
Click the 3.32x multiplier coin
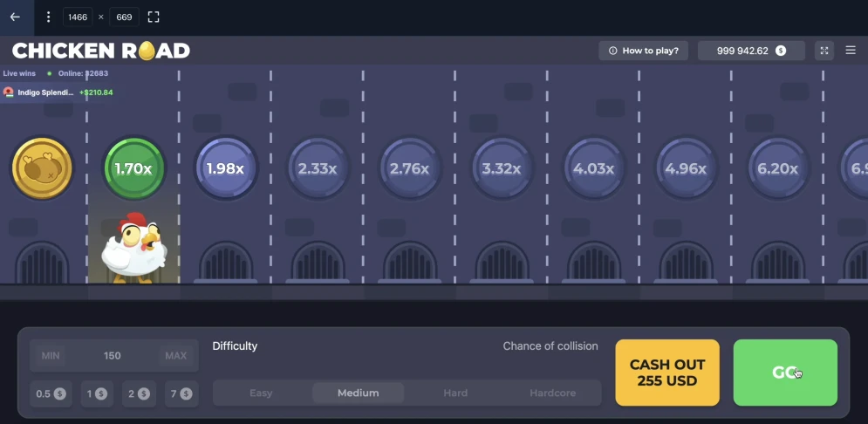pyautogui.click(x=502, y=168)
